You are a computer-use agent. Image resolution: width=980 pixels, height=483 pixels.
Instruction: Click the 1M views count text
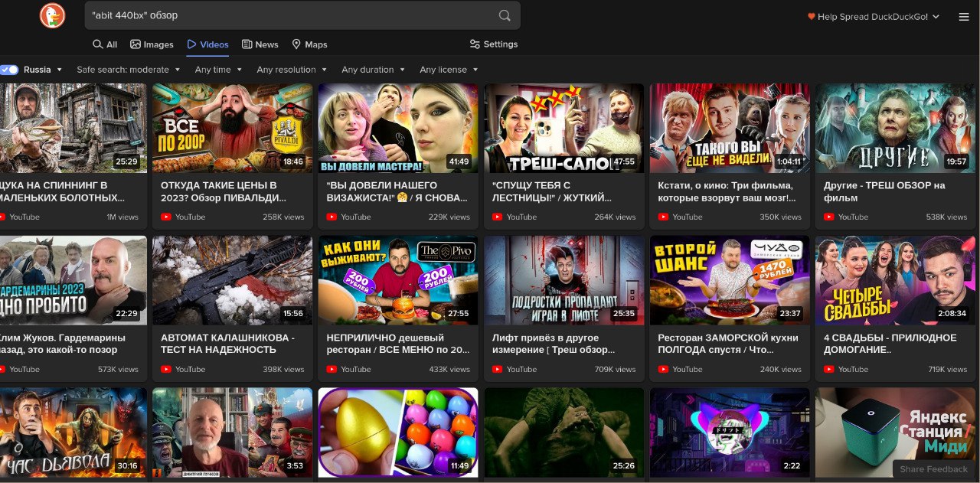click(122, 217)
